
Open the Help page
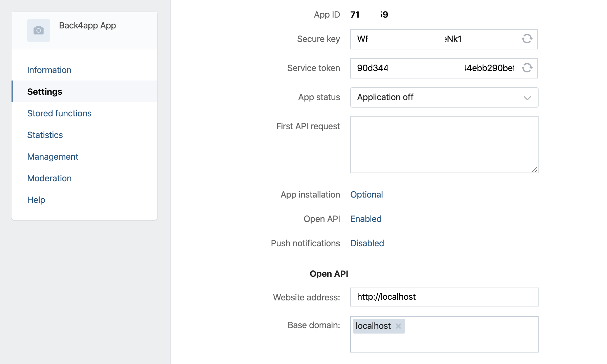coord(36,200)
